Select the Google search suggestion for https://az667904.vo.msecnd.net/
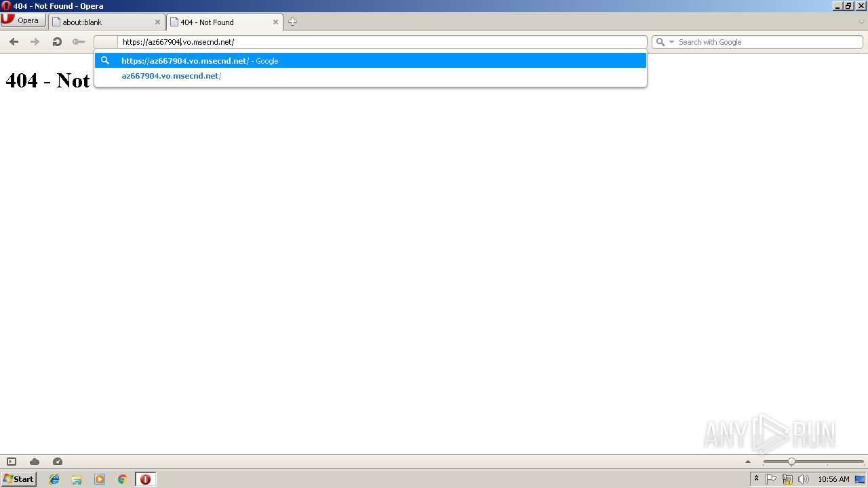The height and width of the screenshot is (488, 868). (370, 61)
